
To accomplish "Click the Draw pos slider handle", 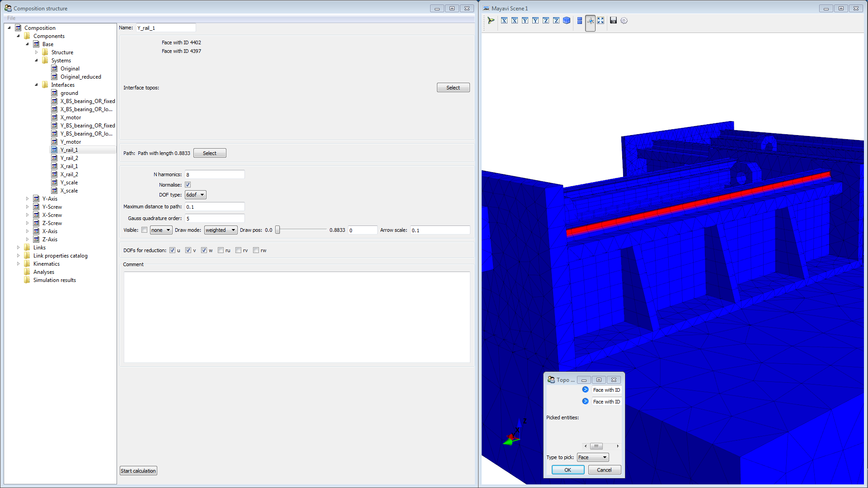I will point(278,230).
